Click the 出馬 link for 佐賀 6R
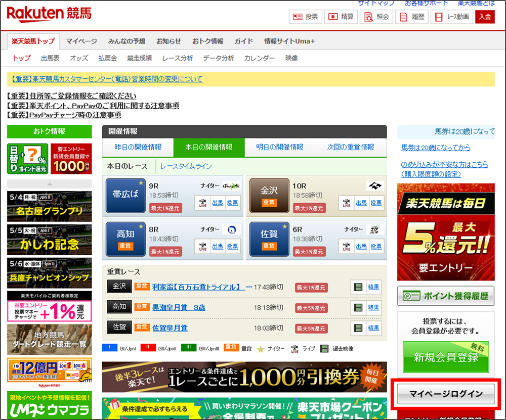 [x=361, y=247]
